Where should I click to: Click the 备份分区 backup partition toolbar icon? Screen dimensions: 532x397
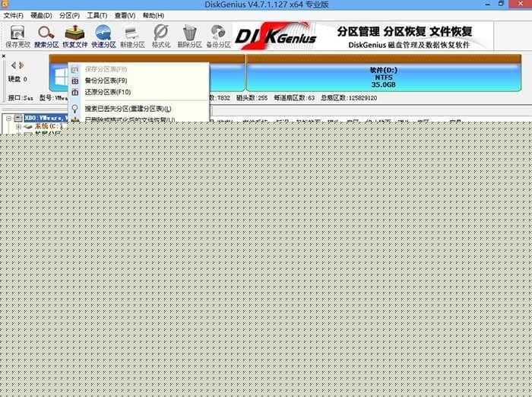tap(218, 33)
